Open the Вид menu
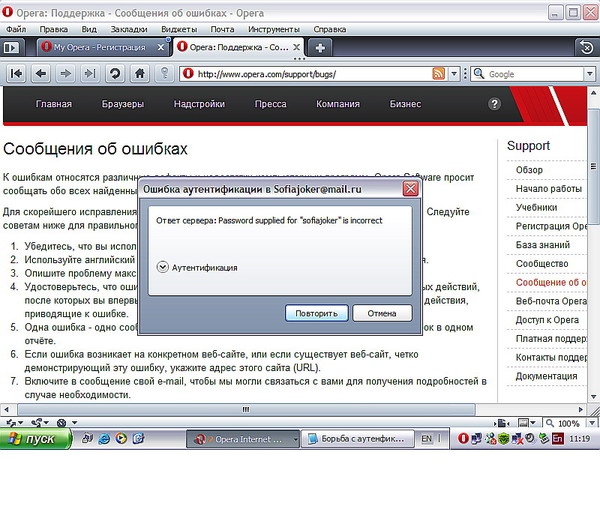 coord(89,29)
